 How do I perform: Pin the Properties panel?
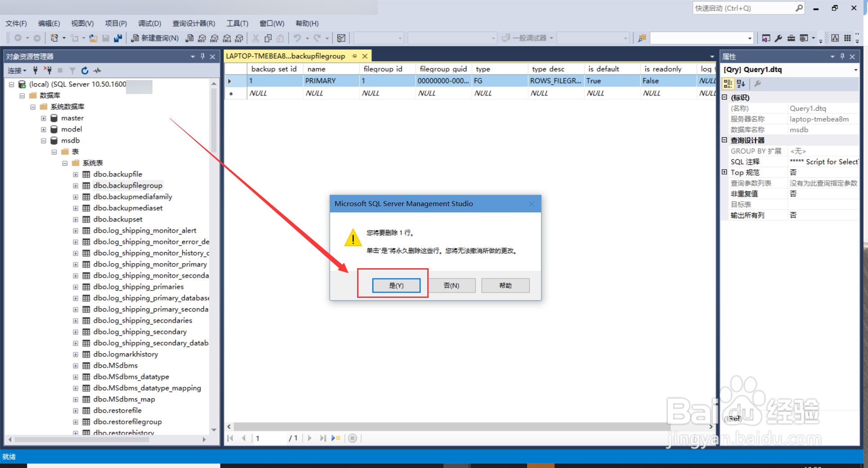[x=842, y=56]
